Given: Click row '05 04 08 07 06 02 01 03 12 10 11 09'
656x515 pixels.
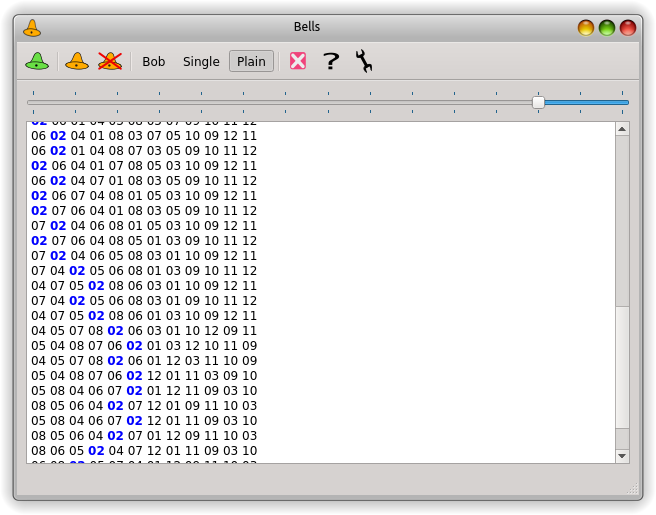Looking at the screenshot, I should [x=144, y=346].
